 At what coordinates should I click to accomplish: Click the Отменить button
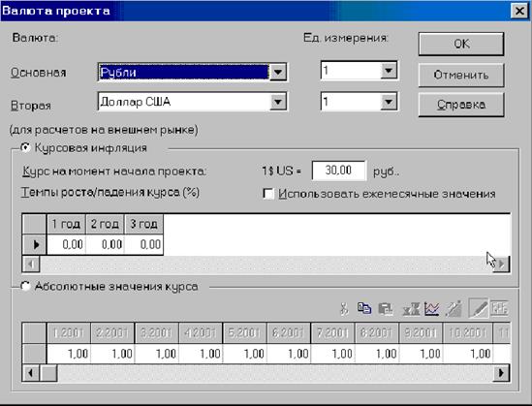(461, 75)
